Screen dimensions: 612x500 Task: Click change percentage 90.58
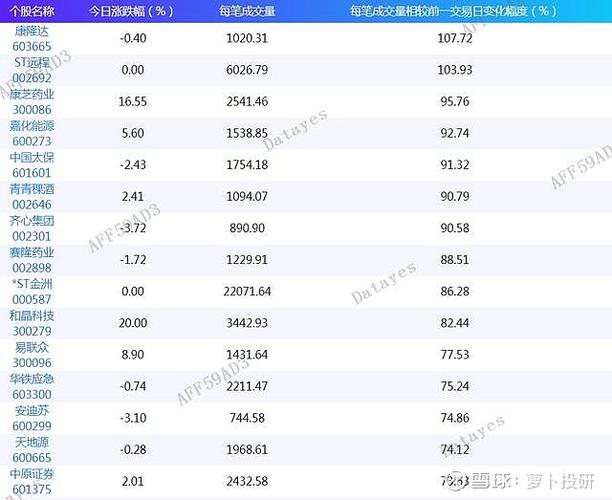point(455,228)
